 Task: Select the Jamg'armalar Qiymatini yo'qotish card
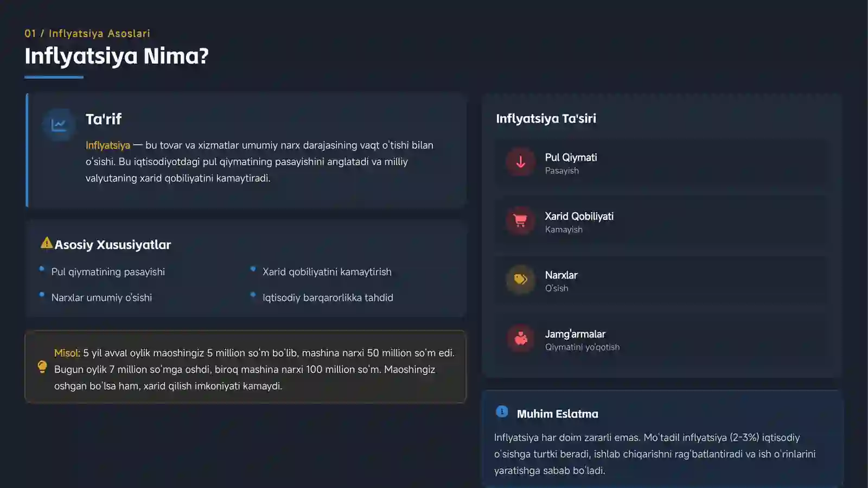pos(661,340)
